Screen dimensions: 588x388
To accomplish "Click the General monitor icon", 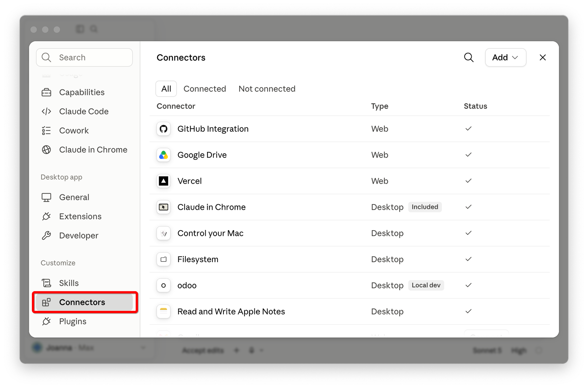I will [x=46, y=197].
